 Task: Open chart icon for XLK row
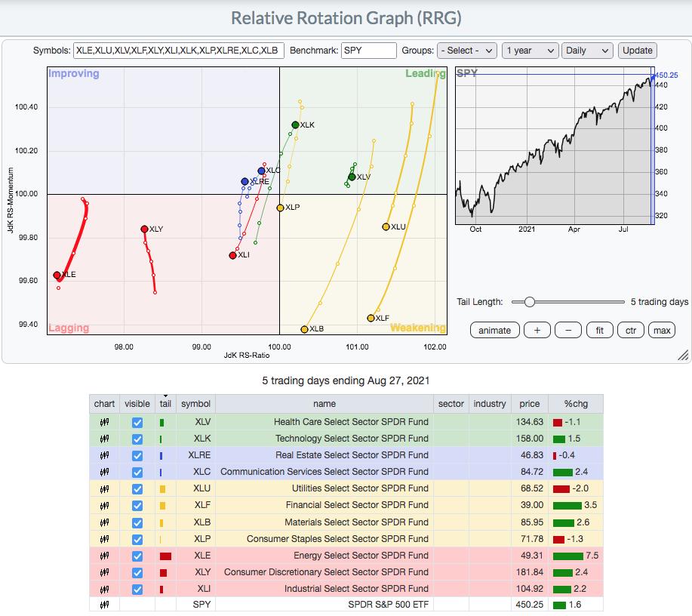pos(104,439)
